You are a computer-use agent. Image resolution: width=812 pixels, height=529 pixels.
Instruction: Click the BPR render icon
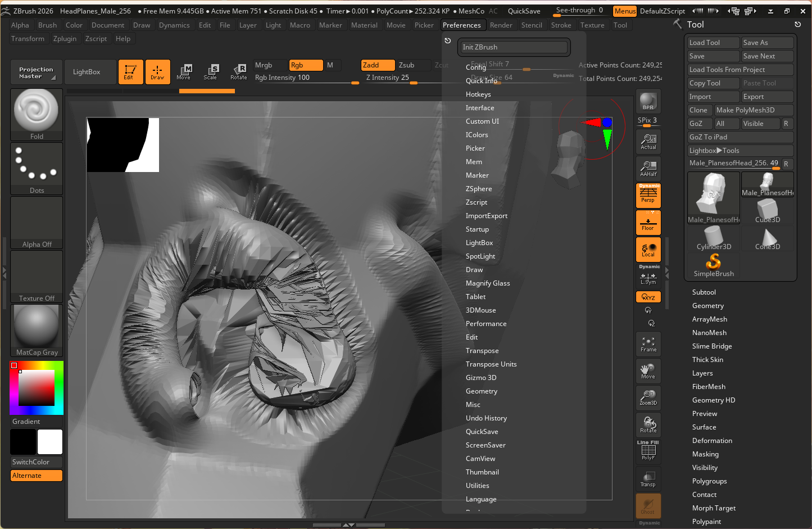(x=648, y=101)
